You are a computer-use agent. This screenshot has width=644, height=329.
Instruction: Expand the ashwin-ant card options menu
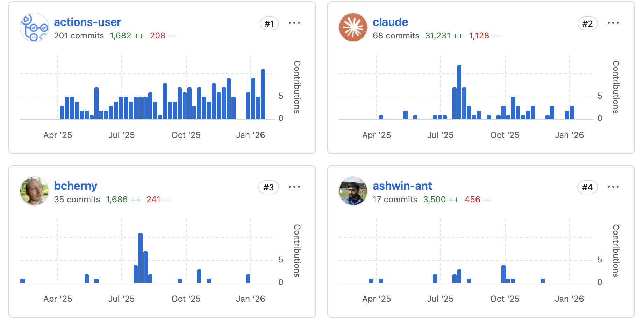[x=613, y=187]
